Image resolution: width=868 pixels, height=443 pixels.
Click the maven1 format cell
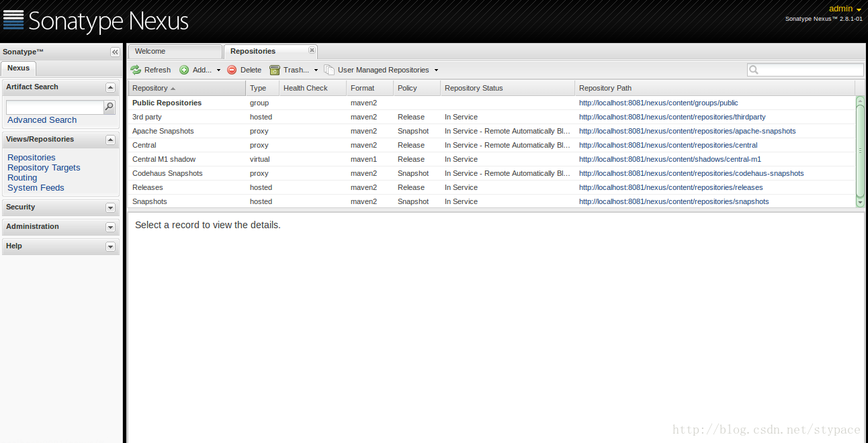(x=370, y=160)
